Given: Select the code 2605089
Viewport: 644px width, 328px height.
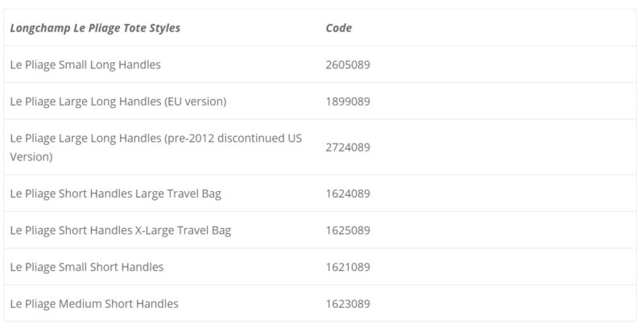Looking at the screenshot, I should click(x=348, y=65).
